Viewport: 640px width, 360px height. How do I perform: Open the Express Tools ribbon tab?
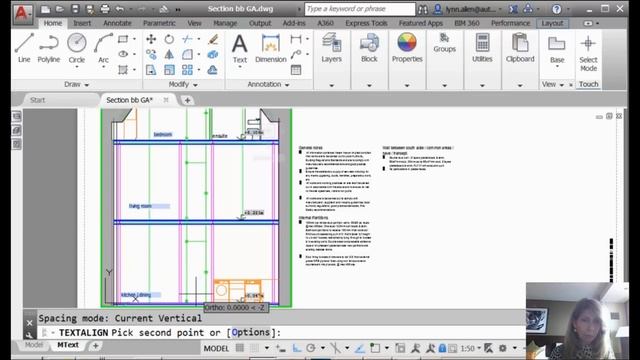[366, 23]
